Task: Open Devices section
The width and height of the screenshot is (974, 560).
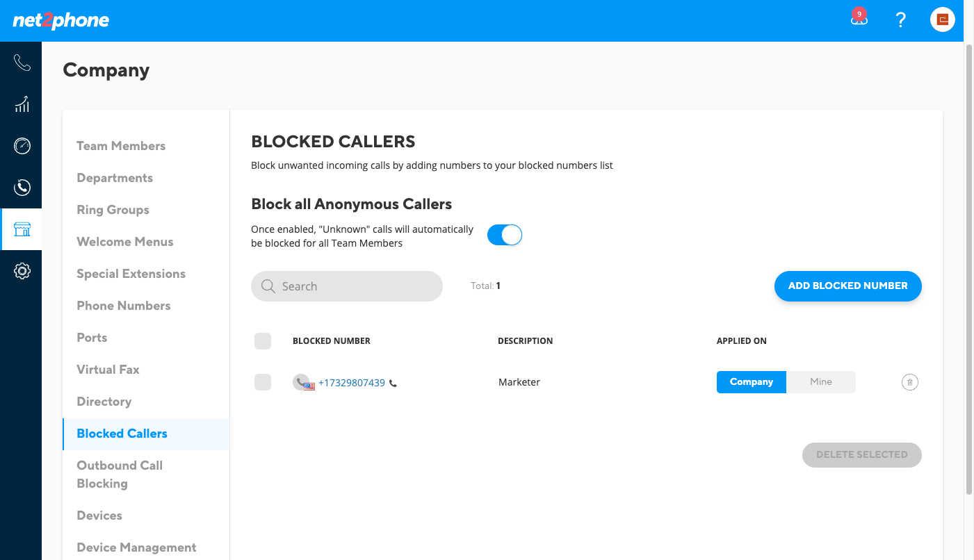Action: (99, 516)
